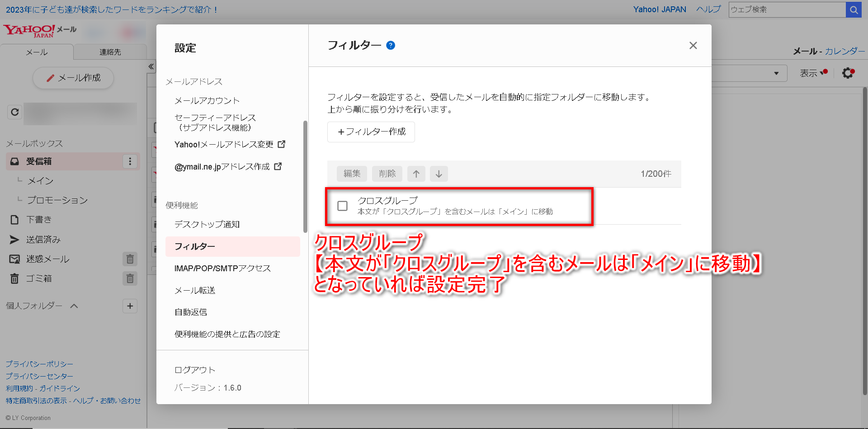The width and height of the screenshot is (868, 429).
Task: Open the カレンダー link
Action: 844,51
